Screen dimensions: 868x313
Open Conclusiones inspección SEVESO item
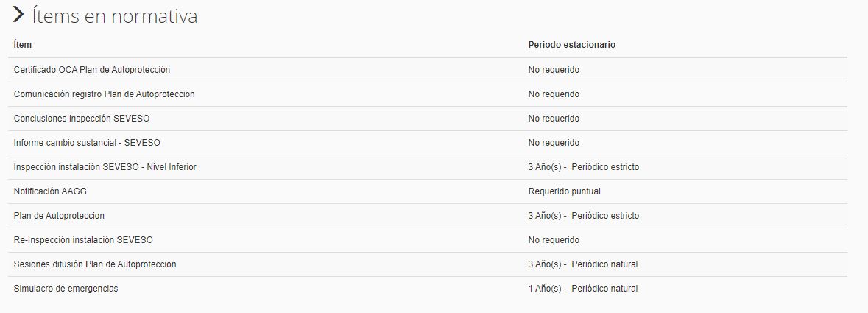[x=82, y=119]
